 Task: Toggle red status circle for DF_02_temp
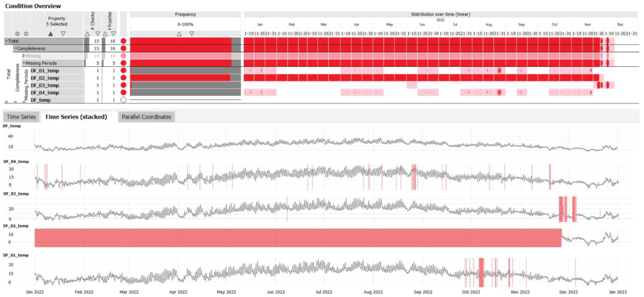pos(123,78)
